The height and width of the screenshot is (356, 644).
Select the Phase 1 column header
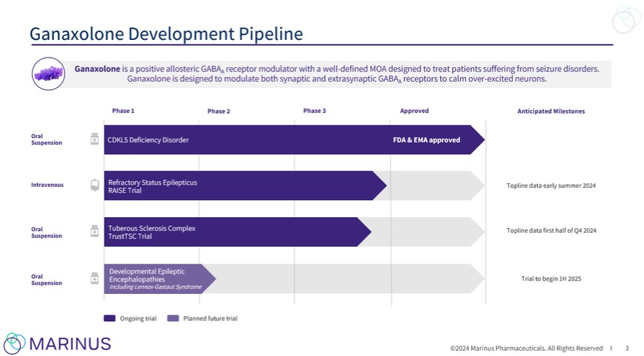pyautogui.click(x=123, y=111)
